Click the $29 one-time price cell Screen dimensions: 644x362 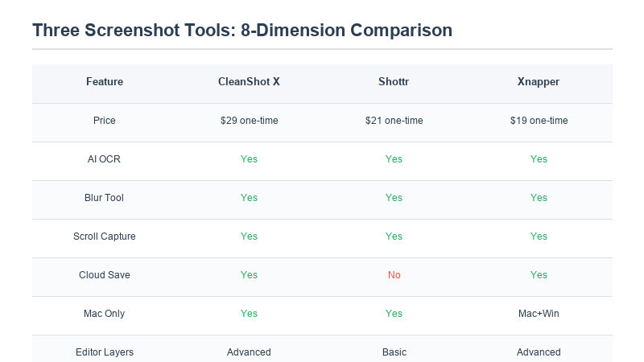250,120
